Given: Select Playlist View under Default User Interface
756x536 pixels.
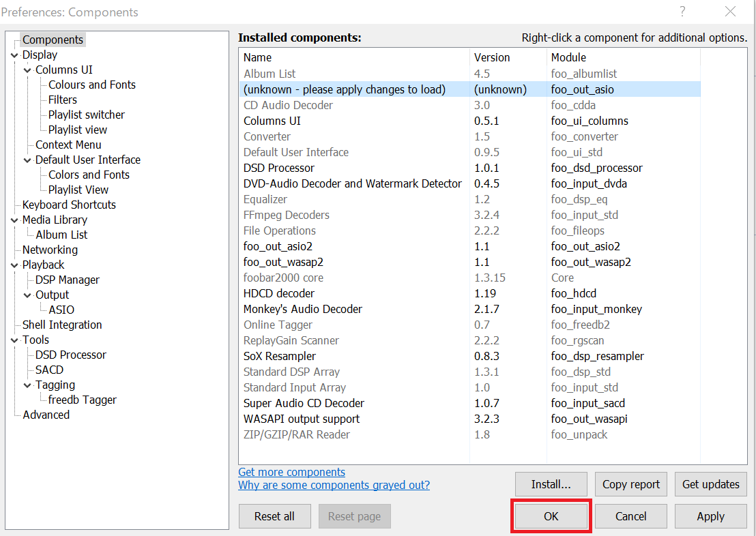Looking at the screenshot, I should 78,190.
